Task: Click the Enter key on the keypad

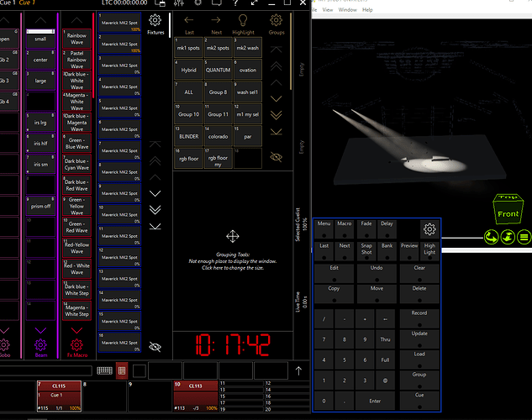Action: click(x=375, y=401)
